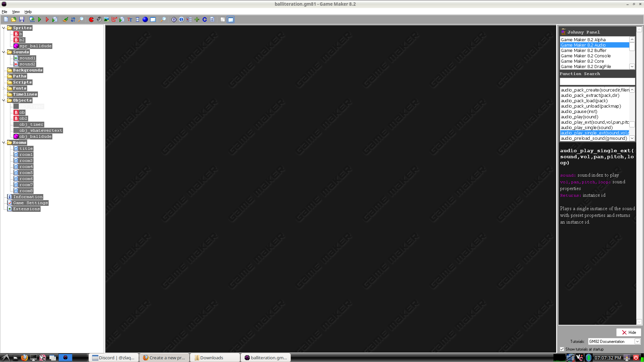Create an object with the blue ball icon
The height and width of the screenshot is (362, 644).
point(145,20)
